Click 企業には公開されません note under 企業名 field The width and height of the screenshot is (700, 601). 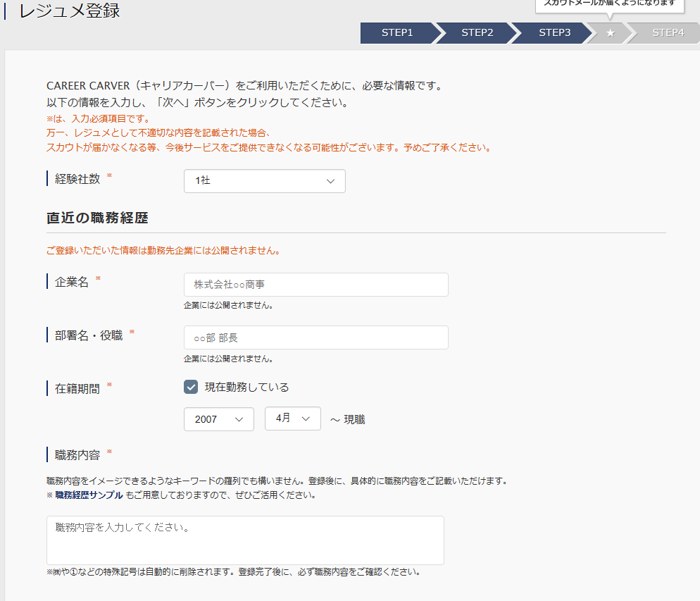coord(229,305)
